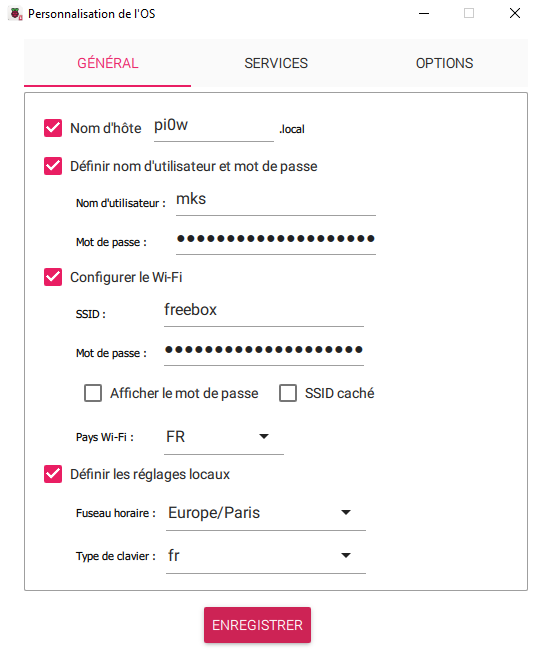This screenshot has width=535, height=659.
Task: Click the Raspberry Pi Imager title bar icon
Action: point(16,14)
